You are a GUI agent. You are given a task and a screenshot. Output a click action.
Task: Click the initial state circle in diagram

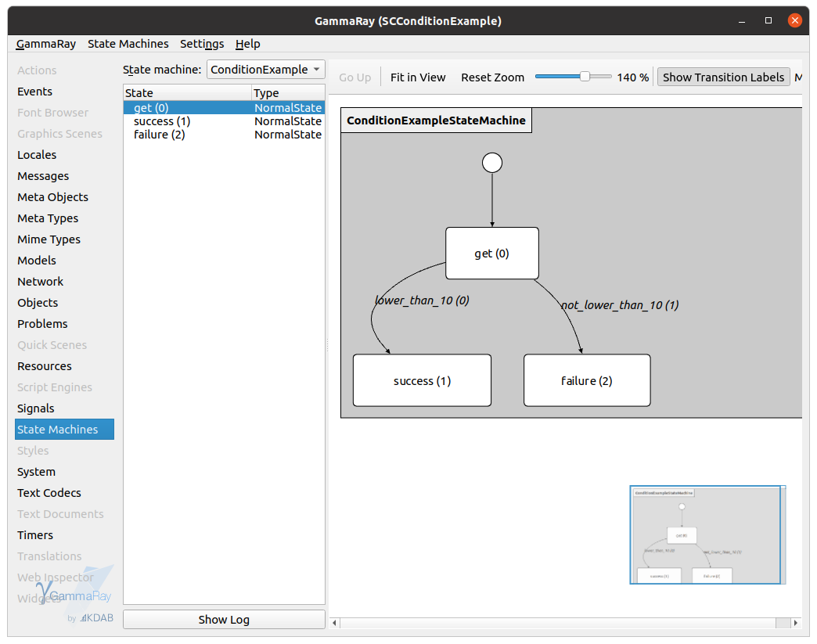492,163
